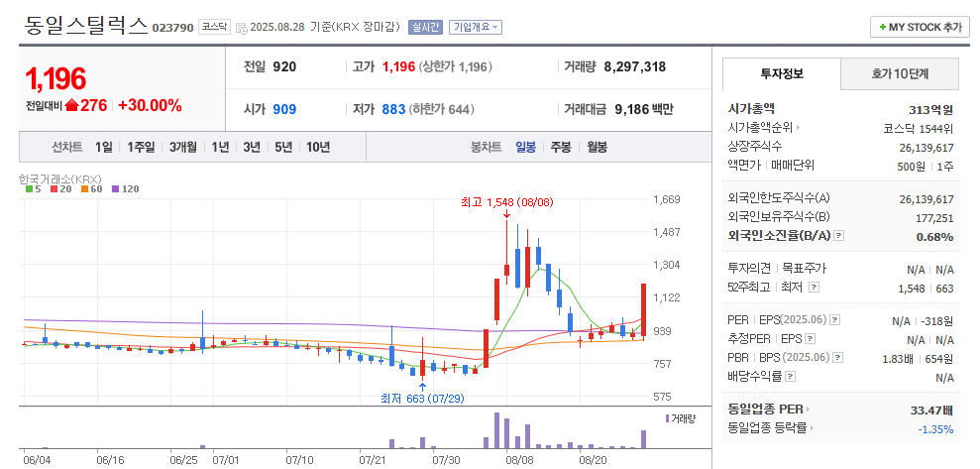Click the red up-arrow beside 276

(x=72, y=106)
